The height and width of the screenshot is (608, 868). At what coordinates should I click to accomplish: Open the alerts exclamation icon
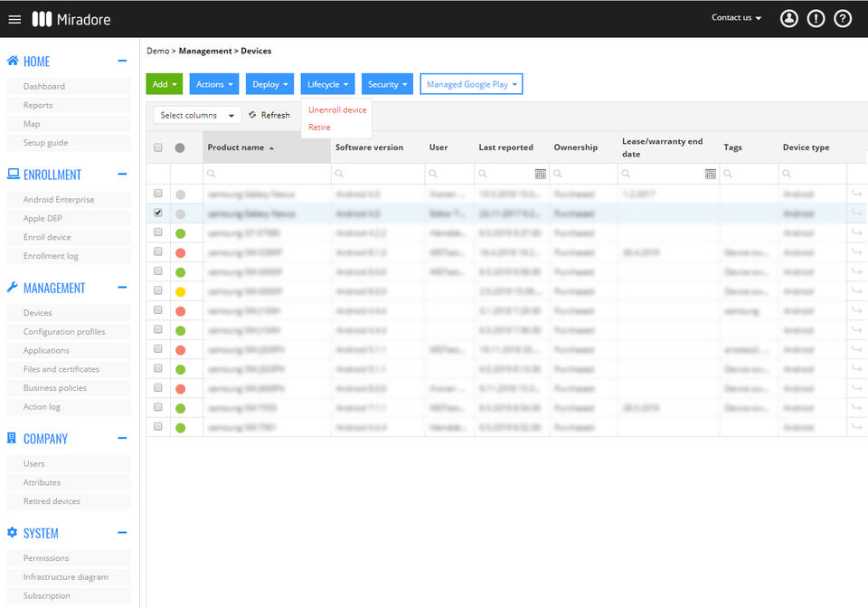coord(816,19)
